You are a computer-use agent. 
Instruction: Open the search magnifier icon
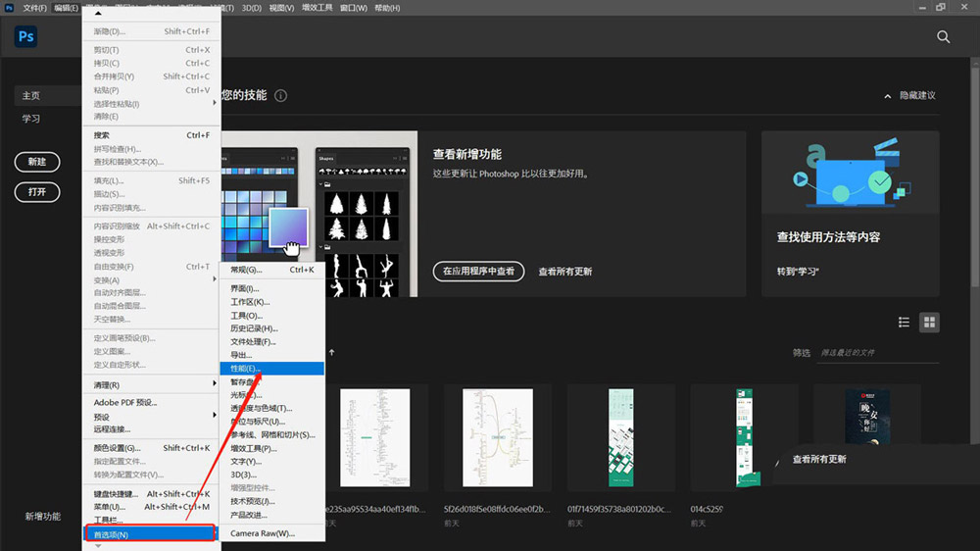(943, 37)
